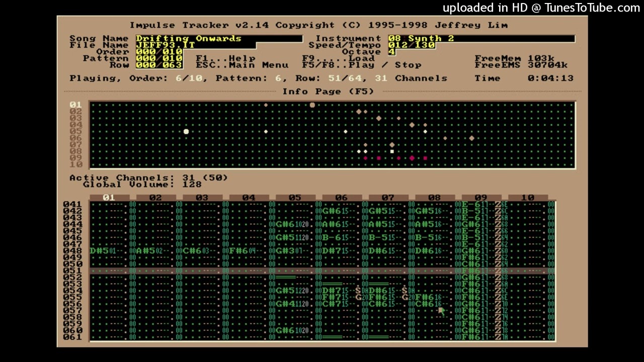Select the Order value 000/010
The image size is (644, 362).
pos(159,52)
